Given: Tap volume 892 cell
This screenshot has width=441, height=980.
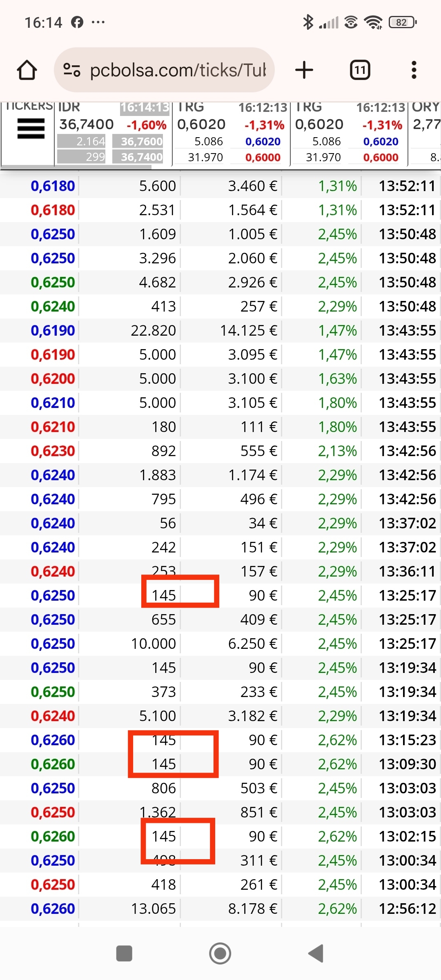Looking at the screenshot, I should tap(164, 451).
